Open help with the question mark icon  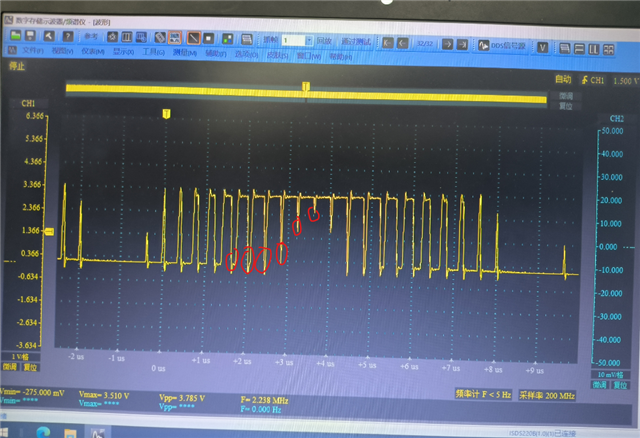[x=68, y=36]
